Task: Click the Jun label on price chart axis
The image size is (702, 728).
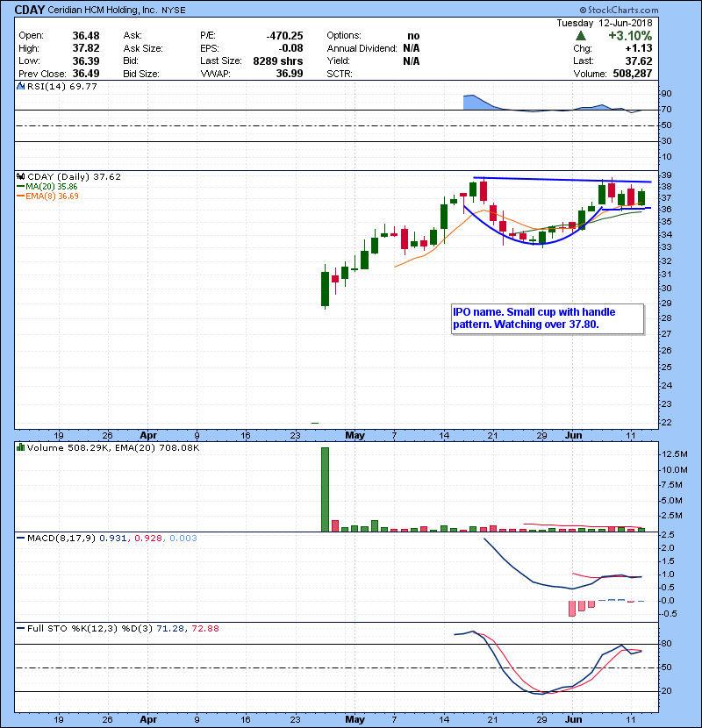Action: tap(573, 436)
